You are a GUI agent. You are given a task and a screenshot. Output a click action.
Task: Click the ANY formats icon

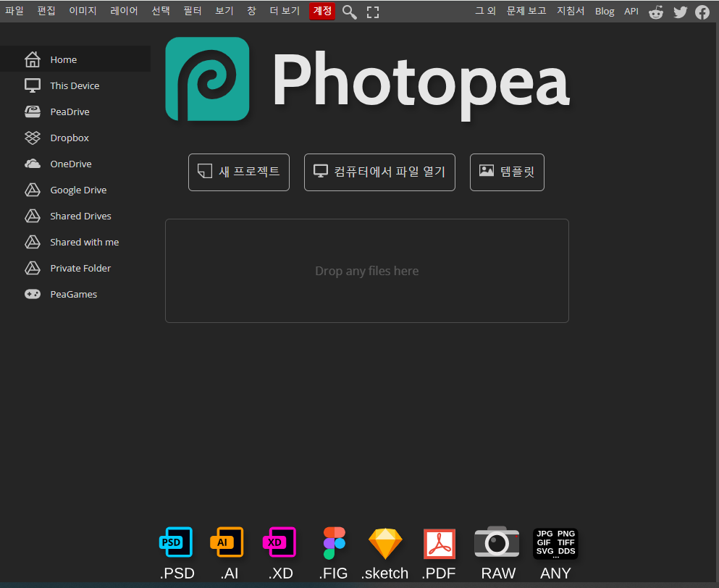click(555, 544)
